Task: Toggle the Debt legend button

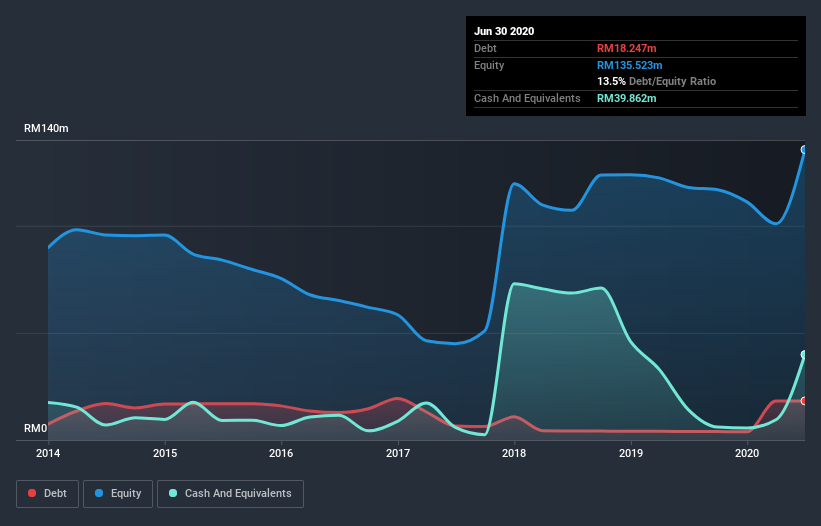Action: point(48,494)
